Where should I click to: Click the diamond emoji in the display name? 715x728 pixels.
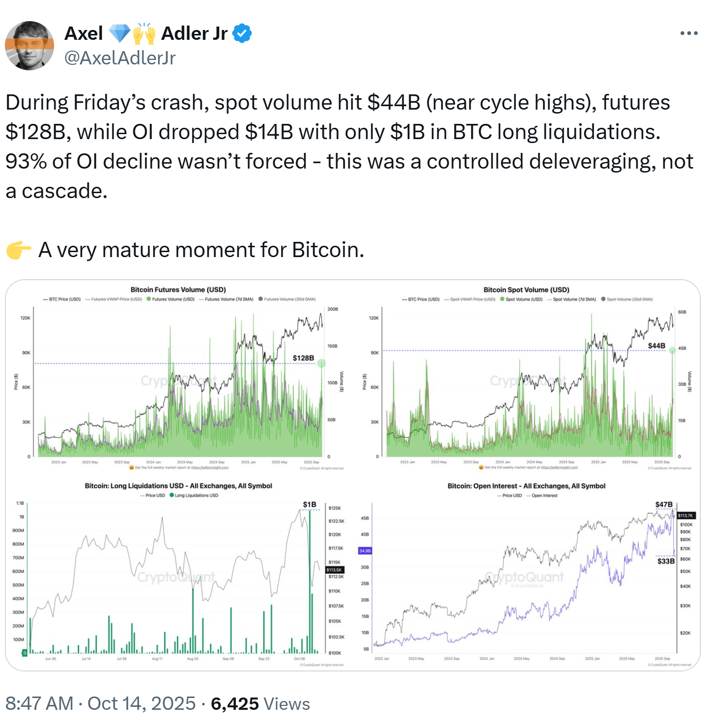tap(118, 33)
